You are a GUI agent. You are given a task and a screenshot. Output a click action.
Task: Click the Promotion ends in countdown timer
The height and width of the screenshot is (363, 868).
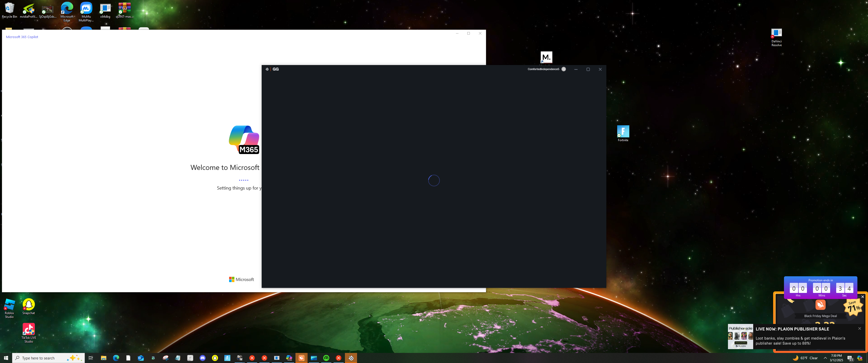click(x=821, y=288)
